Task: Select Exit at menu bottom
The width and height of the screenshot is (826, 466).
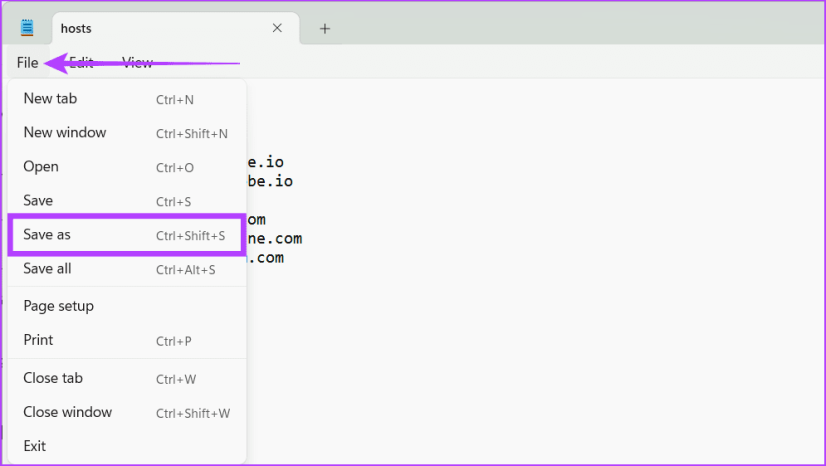Action: click(127, 446)
